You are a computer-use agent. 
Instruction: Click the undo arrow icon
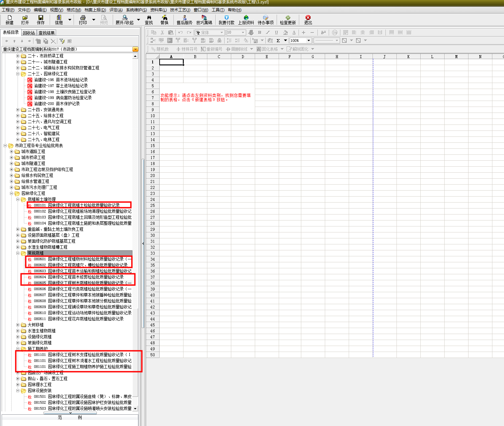click(x=180, y=33)
